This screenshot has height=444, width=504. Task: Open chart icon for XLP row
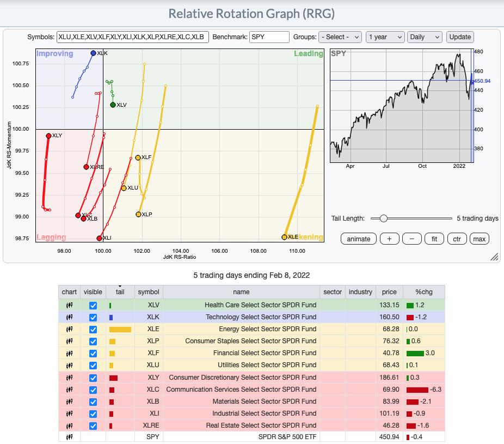[69, 341]
